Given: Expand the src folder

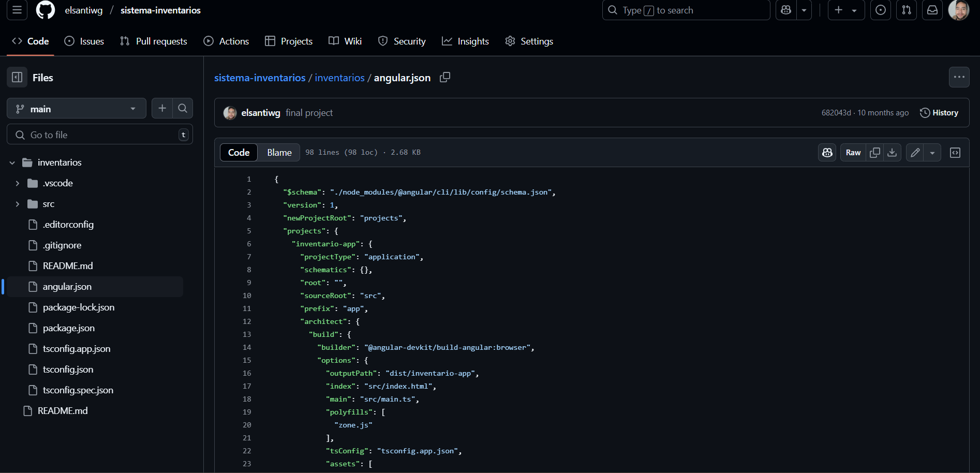Looking at the screenshot, I should (17, 204).
